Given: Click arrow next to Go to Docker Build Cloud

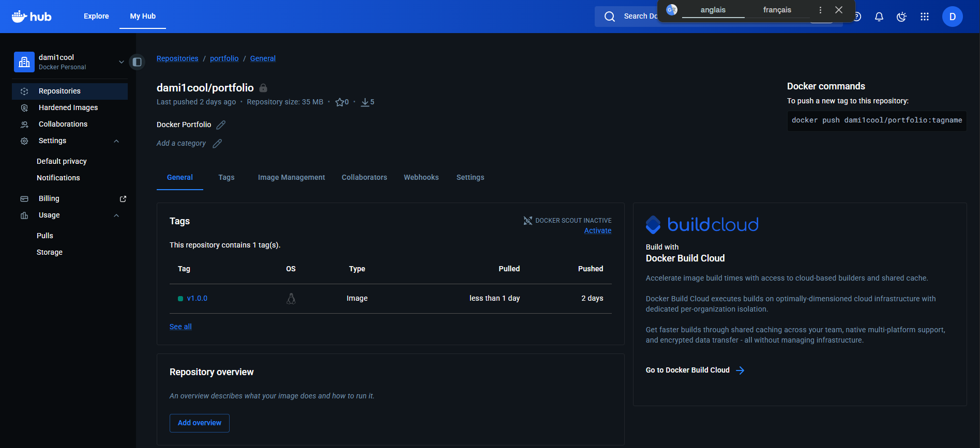Looking at the screenshot, I should click(x=740, y=370).
